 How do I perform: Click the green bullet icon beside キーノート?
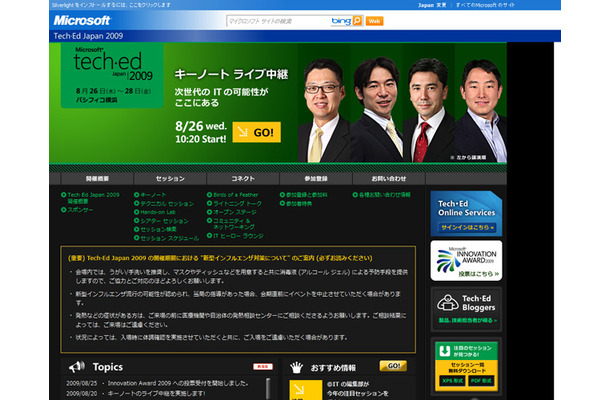coord(137,195)
